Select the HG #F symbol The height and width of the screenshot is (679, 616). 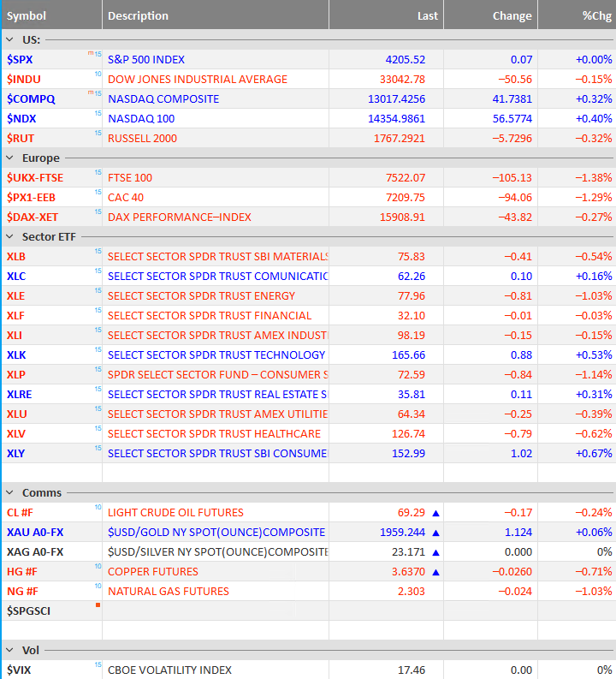(x=22, y=572)
